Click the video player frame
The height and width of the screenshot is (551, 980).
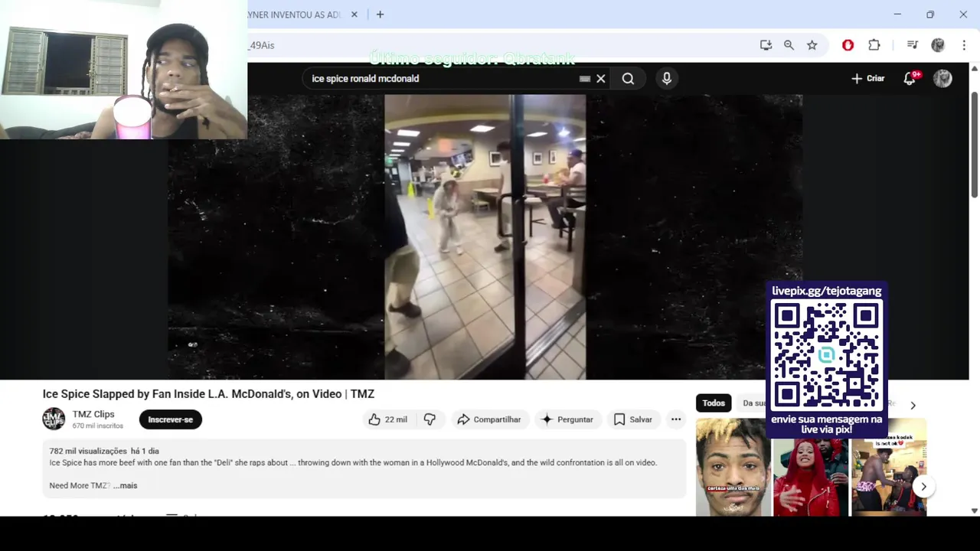click(485, 237)
